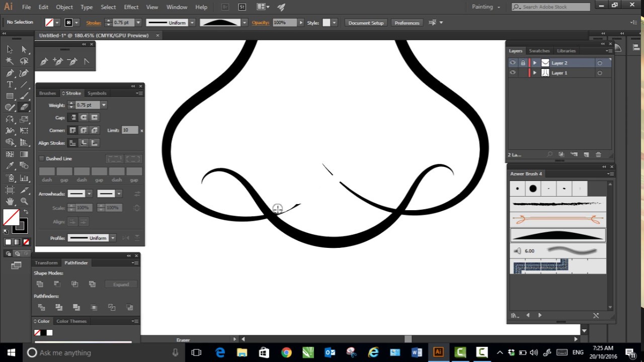Open Painting workspace switcher dropdown
Viewport: 644px width, 362px height.
tap(486, 7)
